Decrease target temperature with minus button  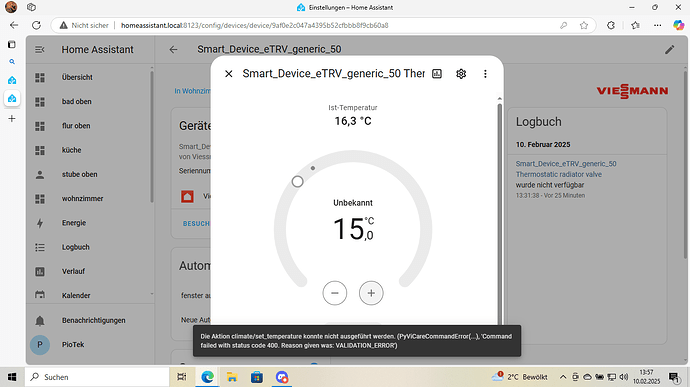point(334,293)
